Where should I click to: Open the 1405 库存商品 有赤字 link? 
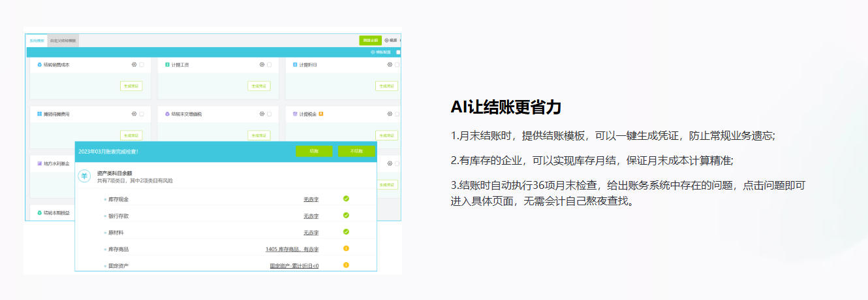[x=292, y=249]
